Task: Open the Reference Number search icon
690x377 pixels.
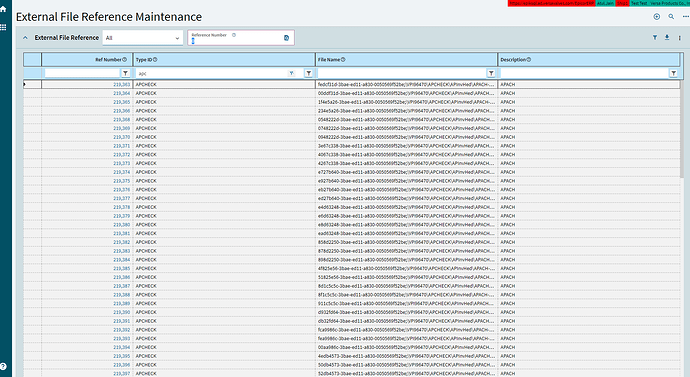Action: pos(286,38)
